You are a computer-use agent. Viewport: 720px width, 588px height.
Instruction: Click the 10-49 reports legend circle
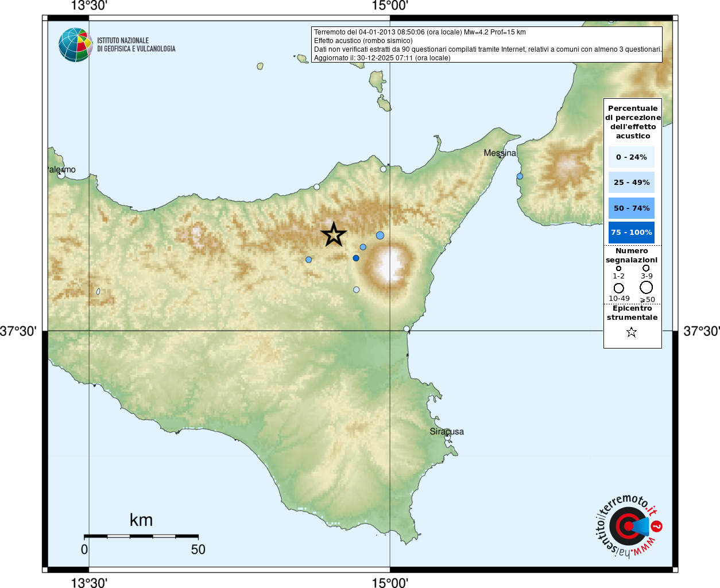click(618, 288)
